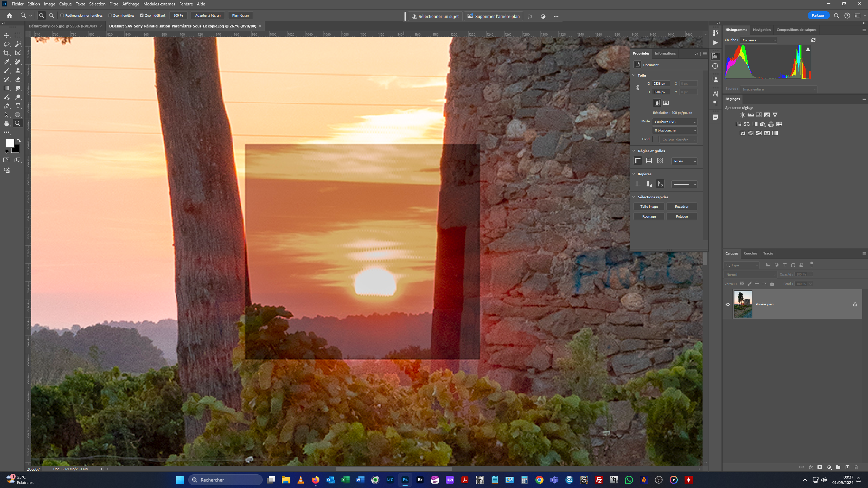Choose the Hand tool
The width and height of the screenshot is (868, 488).
point(6,123)
